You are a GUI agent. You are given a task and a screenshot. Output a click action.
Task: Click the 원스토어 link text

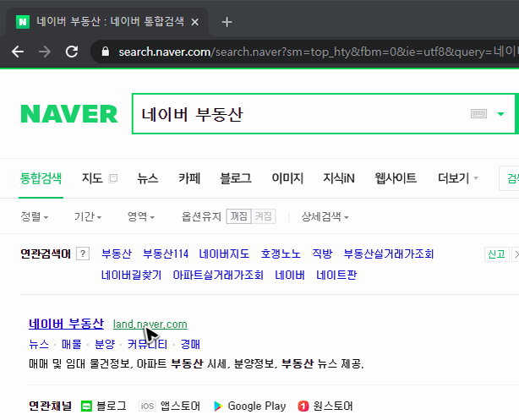[333, 406]
